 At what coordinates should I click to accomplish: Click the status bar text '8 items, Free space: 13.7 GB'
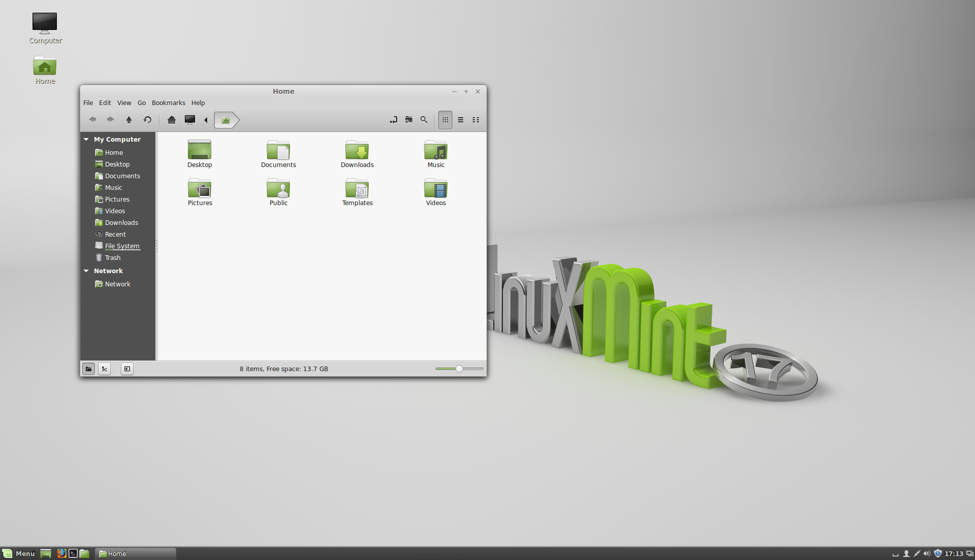tap(284, 369)
